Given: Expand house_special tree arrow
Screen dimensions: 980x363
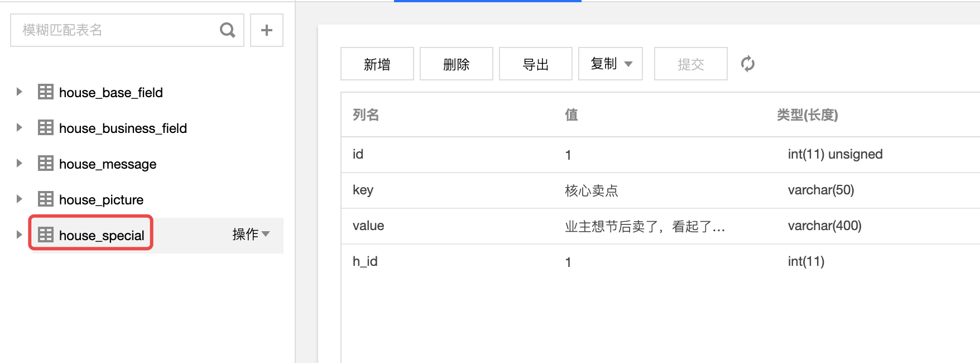Looking at the screenshot, I should coord(19,235).
